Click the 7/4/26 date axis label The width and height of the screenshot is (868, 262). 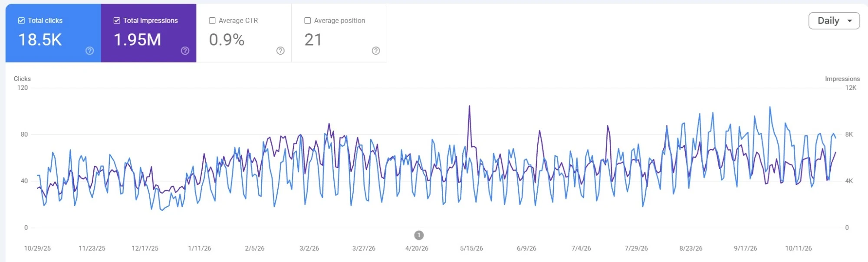(x=582, y=249)
